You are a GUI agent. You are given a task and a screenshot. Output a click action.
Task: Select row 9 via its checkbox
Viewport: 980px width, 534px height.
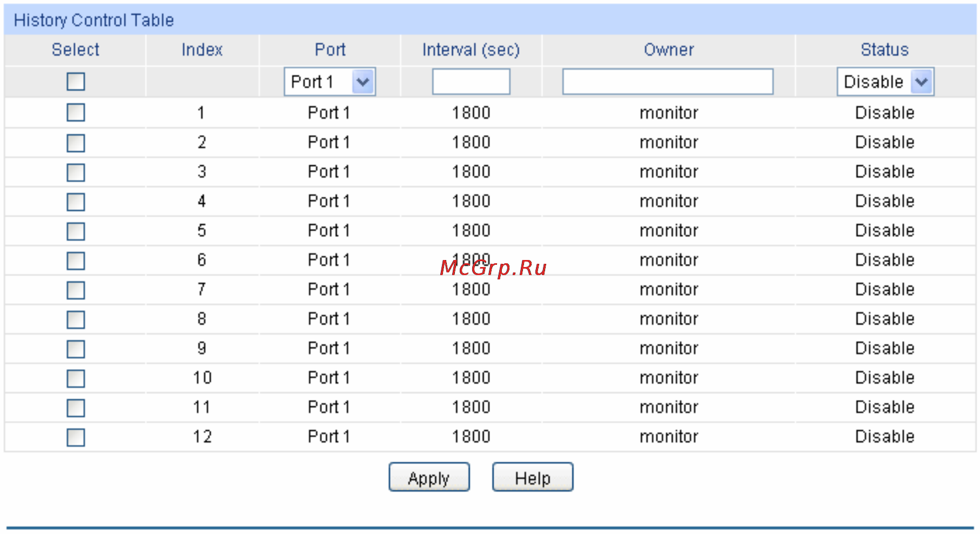tap(76, 349)
